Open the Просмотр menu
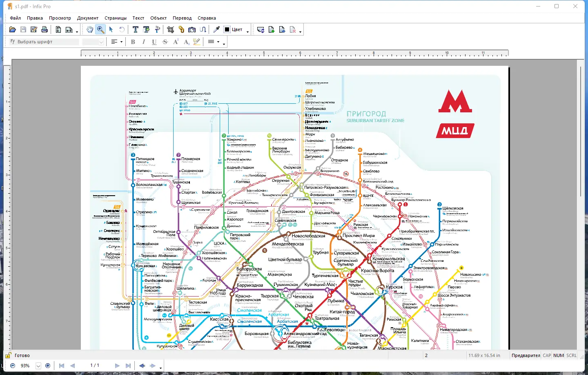This screenshot has height=375, width=588. pyautogui.click(x=60, y=18)
